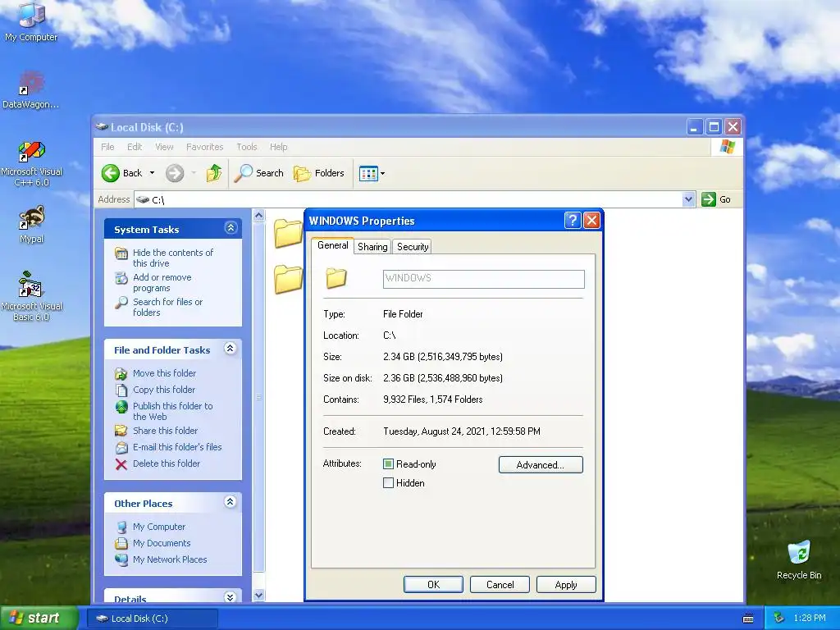Image resolution: width=840 pixels, height=630 pixels.
Task: Open Advanced attributes button
Action: 541,464
